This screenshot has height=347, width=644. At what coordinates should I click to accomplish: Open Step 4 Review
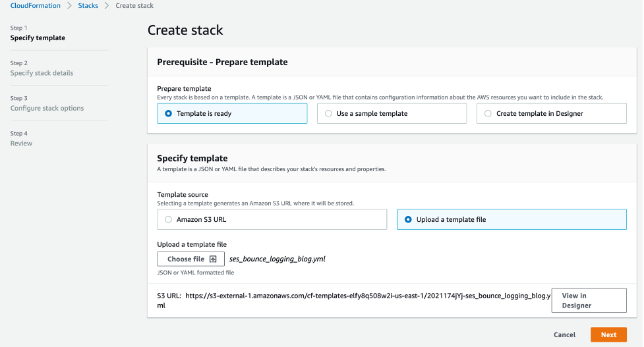tap(21, 144)
